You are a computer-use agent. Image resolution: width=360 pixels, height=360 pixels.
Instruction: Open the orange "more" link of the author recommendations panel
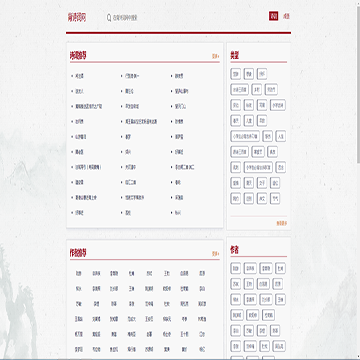pos(216,254)
